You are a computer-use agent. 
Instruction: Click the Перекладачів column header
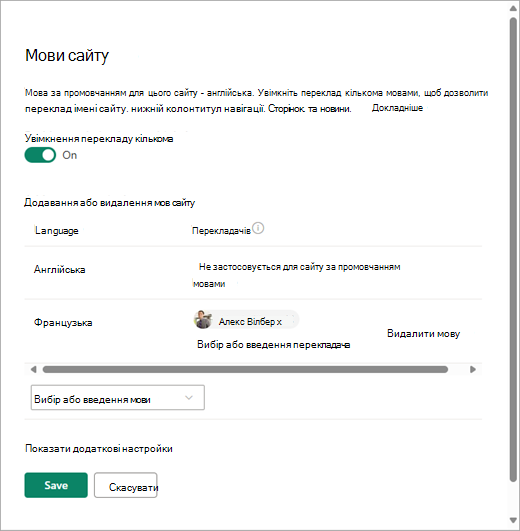[x=221, y=231]
